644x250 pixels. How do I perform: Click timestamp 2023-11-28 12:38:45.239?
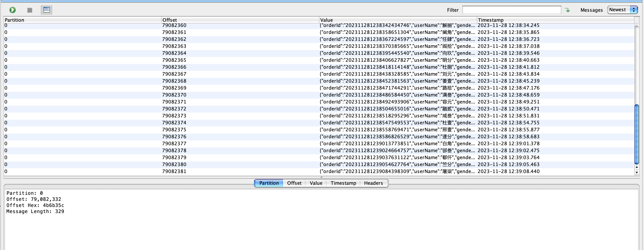tap(508, 81)
